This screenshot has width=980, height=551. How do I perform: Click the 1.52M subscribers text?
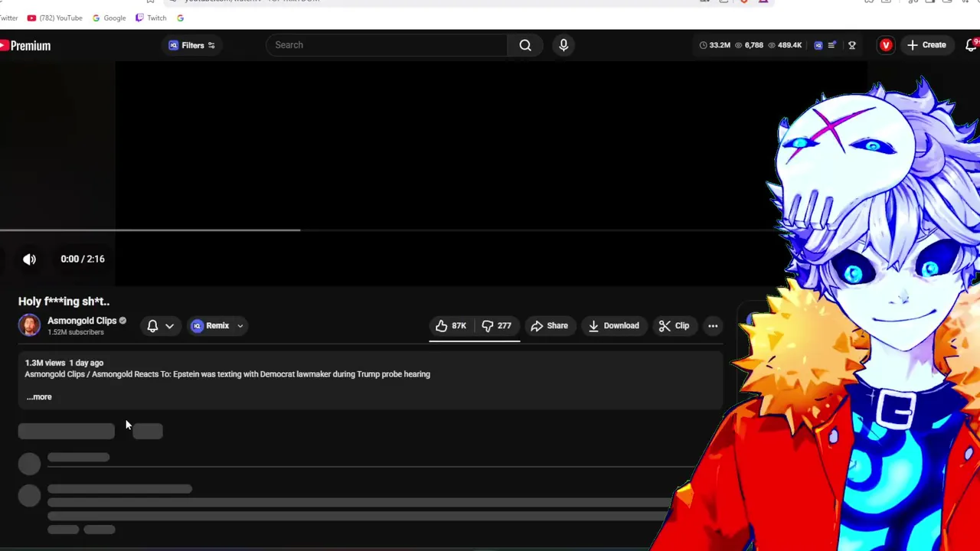coord(76,332)
